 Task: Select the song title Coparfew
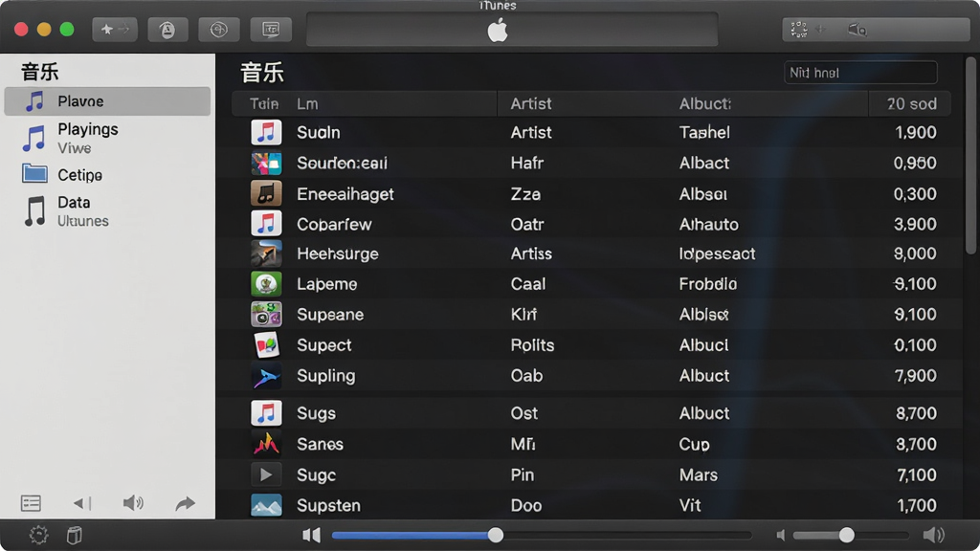click(x=334, y=224)
